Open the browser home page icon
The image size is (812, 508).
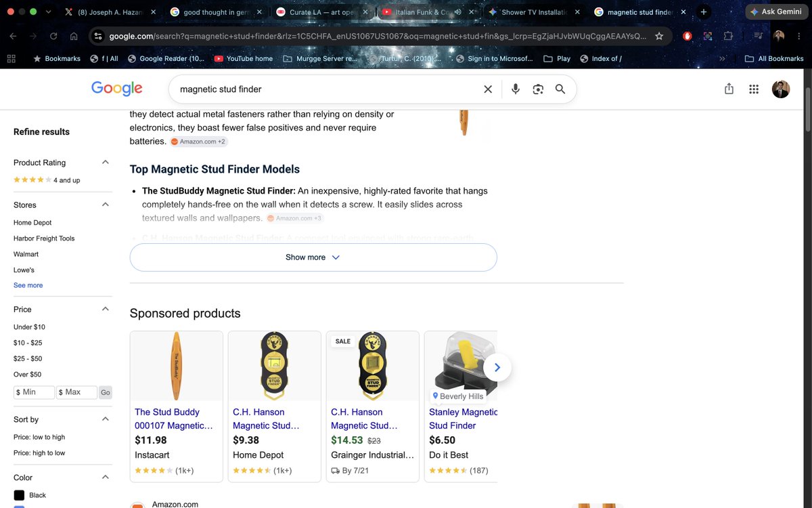click(74, 37)
